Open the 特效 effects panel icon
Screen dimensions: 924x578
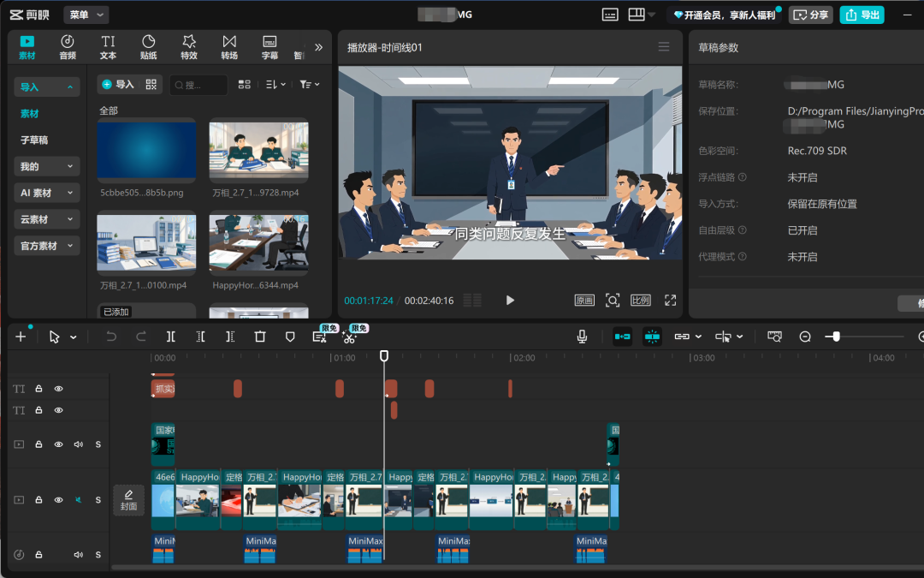pyautogui.click(x=188, y=46)
